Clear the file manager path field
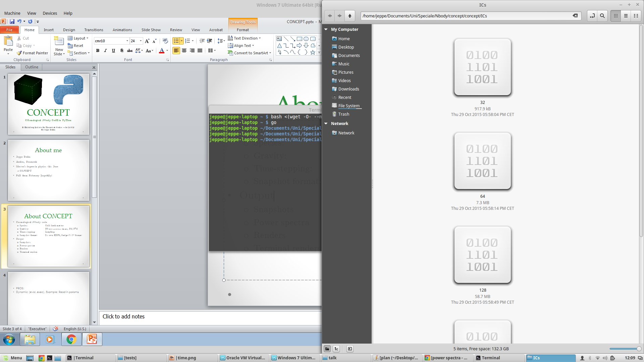 point(575,16)
